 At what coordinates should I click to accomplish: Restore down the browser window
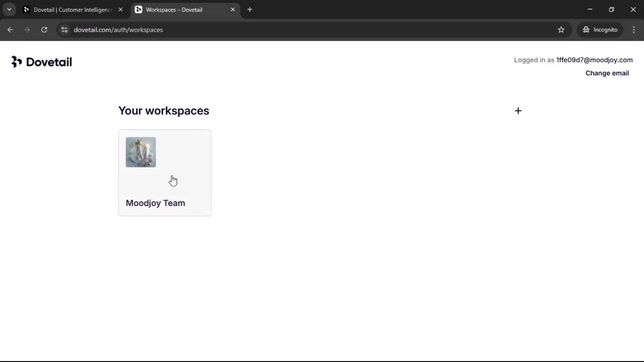pyautogui.click(x=611, y=9)
